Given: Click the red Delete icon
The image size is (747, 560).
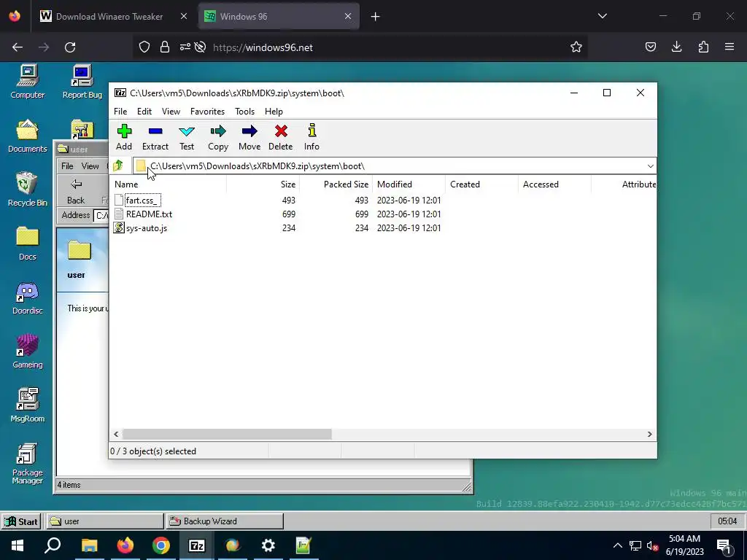Looking at the screenshot, I should [x=281, y=137].
